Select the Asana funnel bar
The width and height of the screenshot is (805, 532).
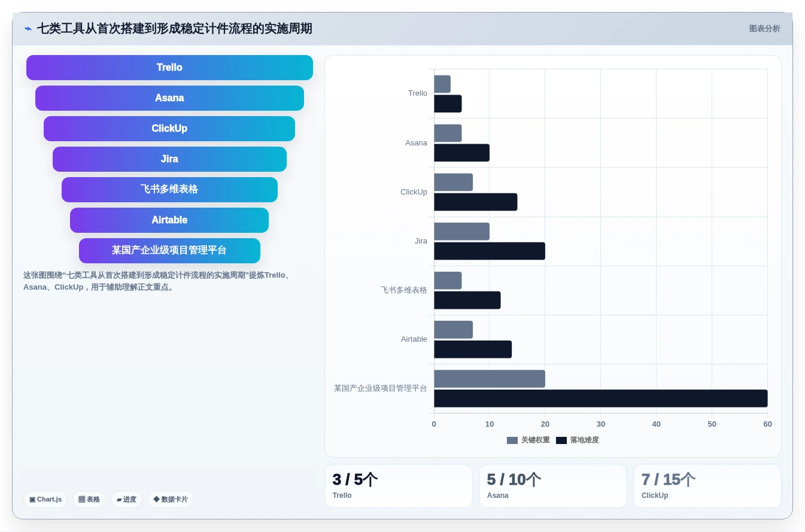tap(169, 98)
